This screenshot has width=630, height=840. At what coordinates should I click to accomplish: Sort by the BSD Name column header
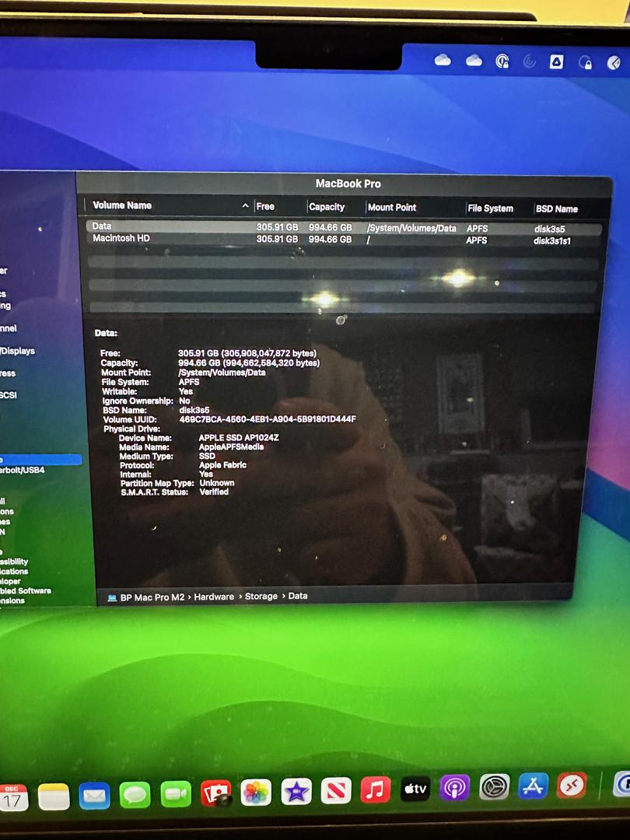(x=557, y=209)
